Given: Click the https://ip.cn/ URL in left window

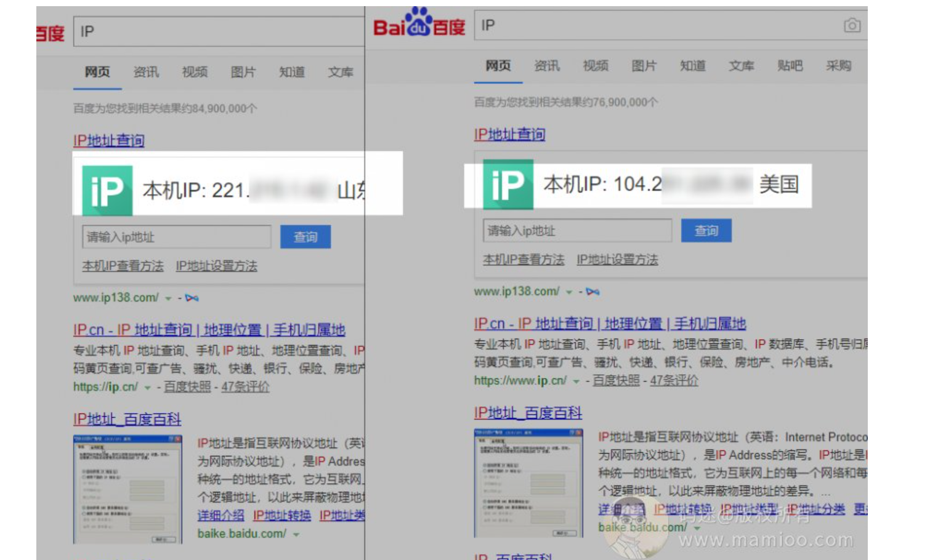Looking at the screenshot, I should 105,387.
